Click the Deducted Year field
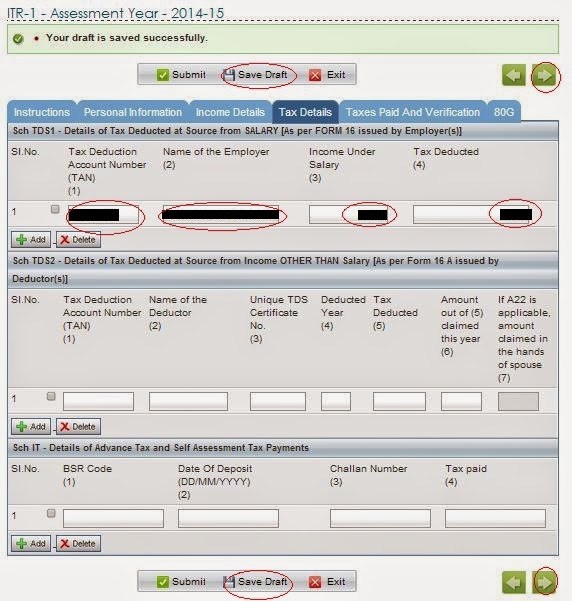572x601 pixels. point(336,401)
